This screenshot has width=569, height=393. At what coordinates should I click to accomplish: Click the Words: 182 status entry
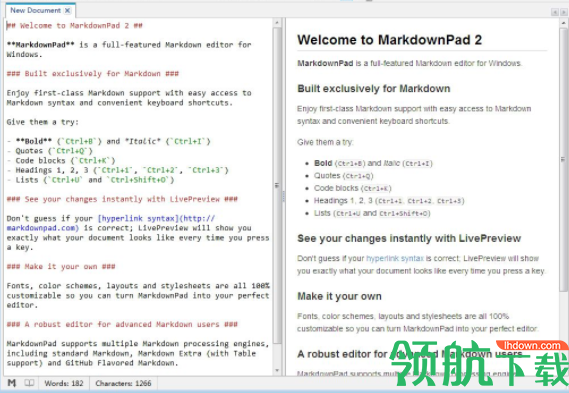pos(64,383)
